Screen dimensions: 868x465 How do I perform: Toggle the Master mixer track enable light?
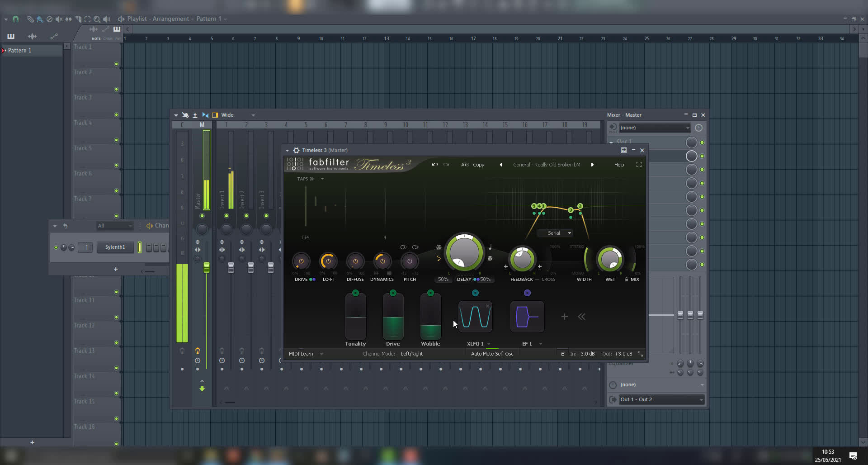[x=202, y=216]
